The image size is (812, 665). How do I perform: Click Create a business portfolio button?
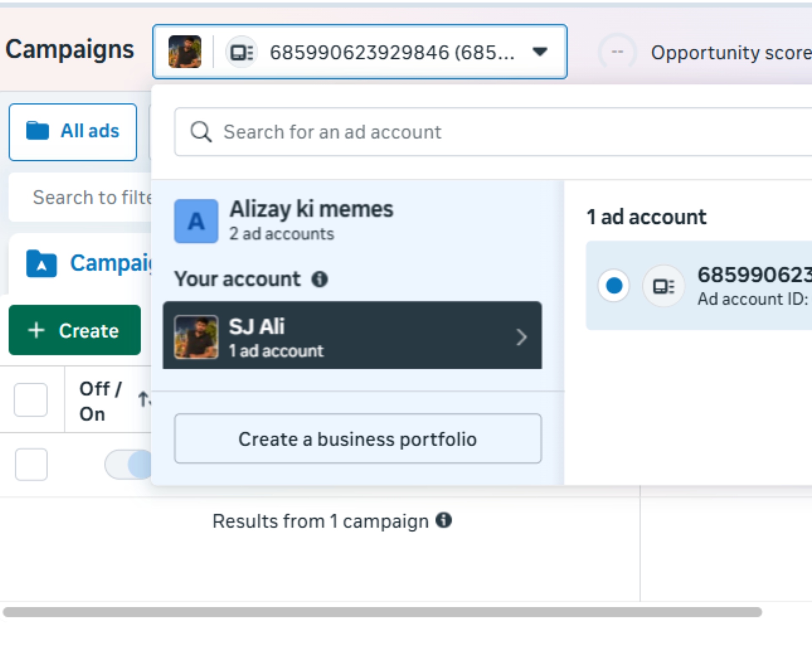pyautogui.click(x=358, y=439)
